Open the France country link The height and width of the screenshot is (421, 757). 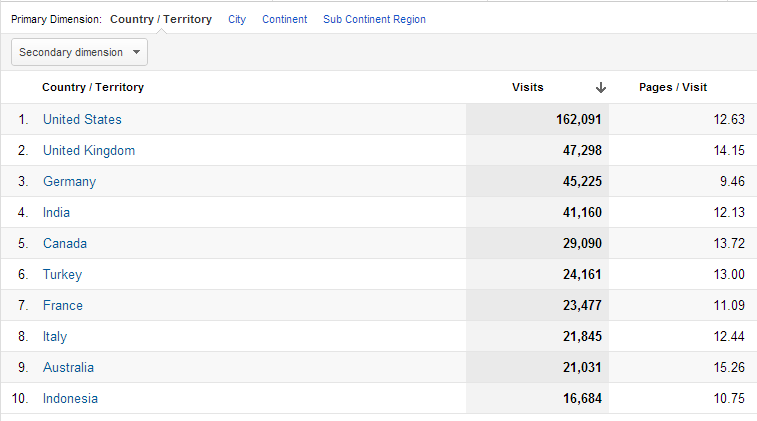(63, 305)
